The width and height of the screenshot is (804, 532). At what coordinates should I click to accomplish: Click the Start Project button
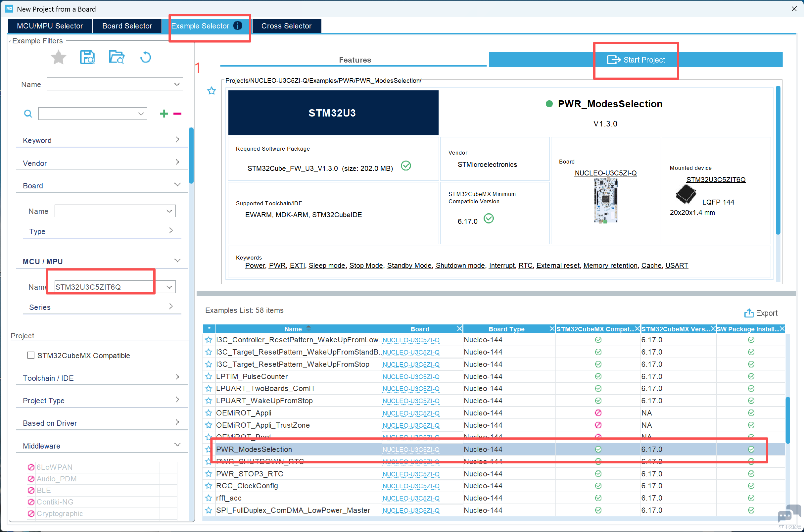click(636, 60)
